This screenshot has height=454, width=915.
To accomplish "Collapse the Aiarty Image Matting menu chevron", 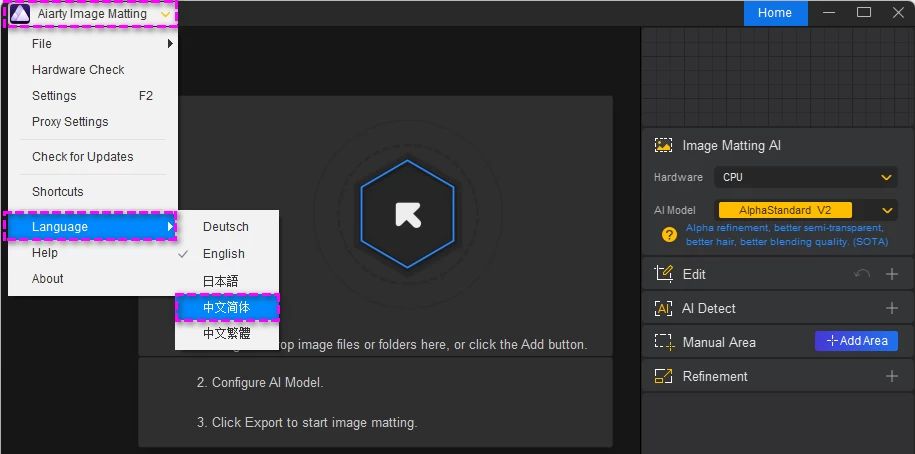I will pyautogui.click(x=166, y=15).
